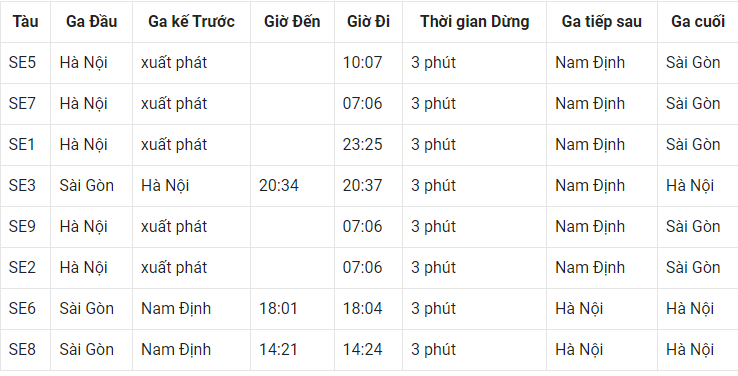738x376 pixels.
Task: Click Ga kế Trước column header
Action: pos(191,22)
